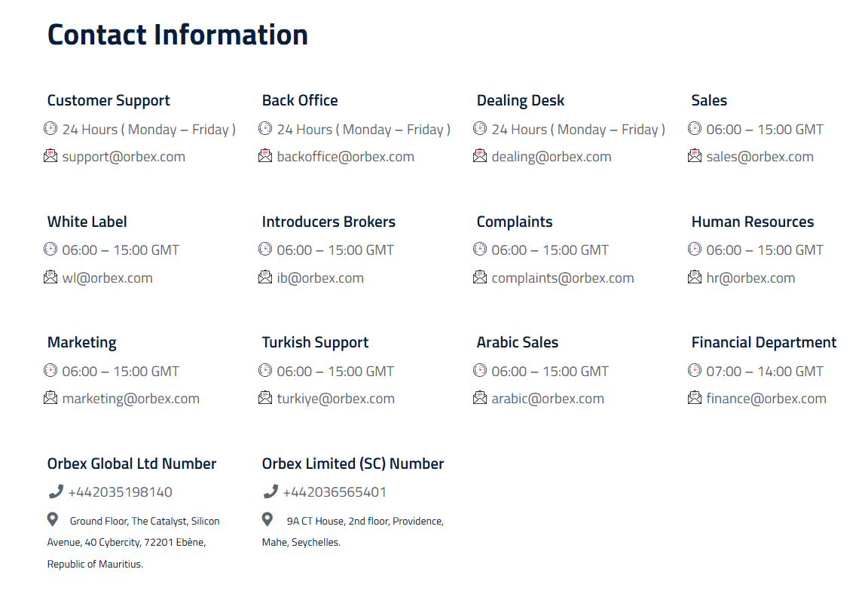Open the turkiye@orbex.com email link
This screenshot has width=868, height=609.
[x=335, y=399]
